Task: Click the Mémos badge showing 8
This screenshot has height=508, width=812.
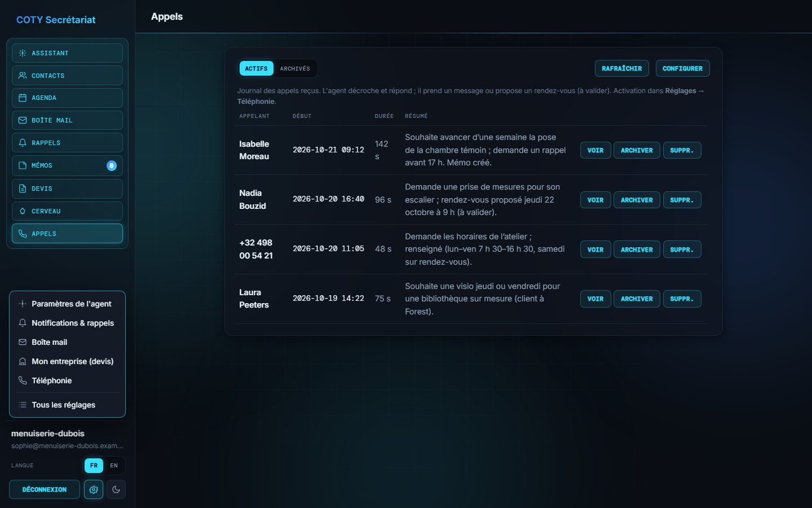Action: click(x=112, y=165)
